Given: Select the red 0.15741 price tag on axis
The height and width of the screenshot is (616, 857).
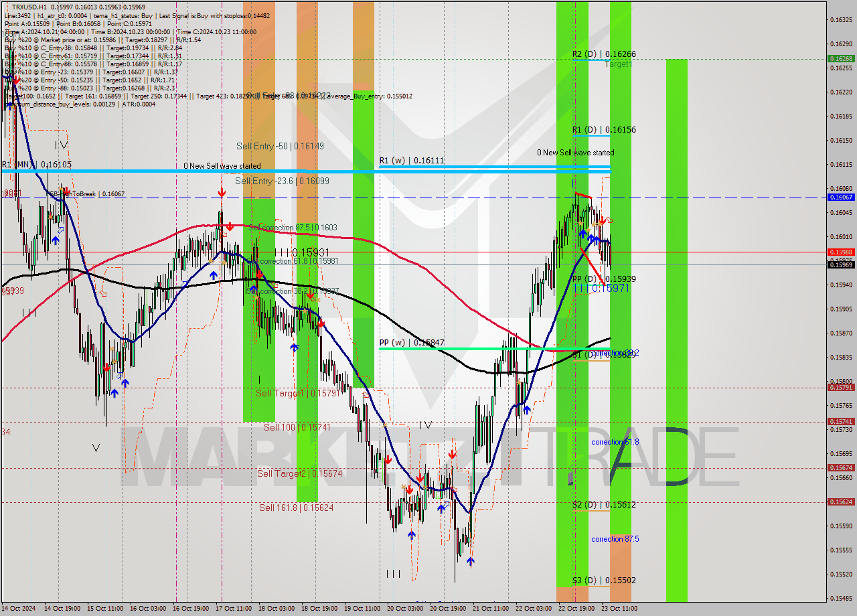Looking at the screenshot, I should pos(841,422).
